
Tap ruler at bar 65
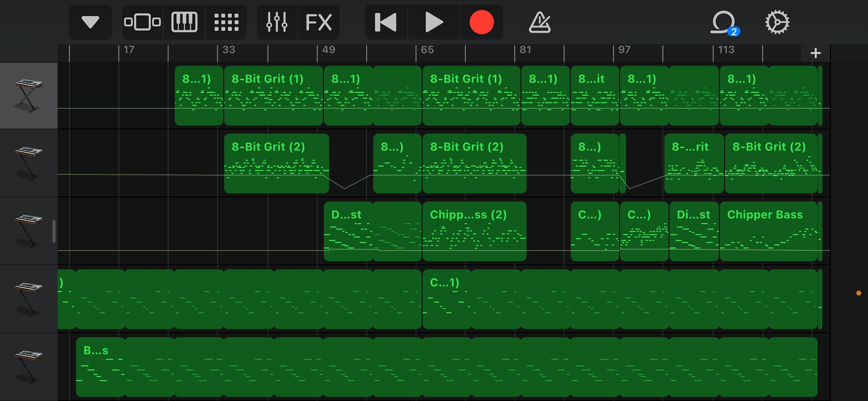(x=427, y=50)
